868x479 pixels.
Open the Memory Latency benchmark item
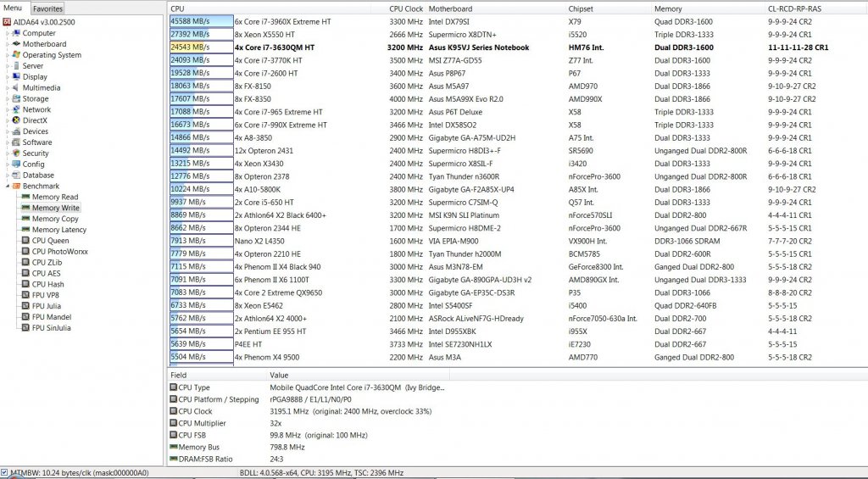(x=58, y=230)
